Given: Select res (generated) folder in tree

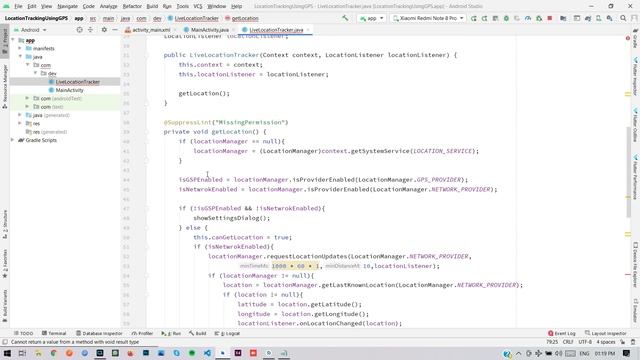Looking at the screenshot, I should point(47,132).
